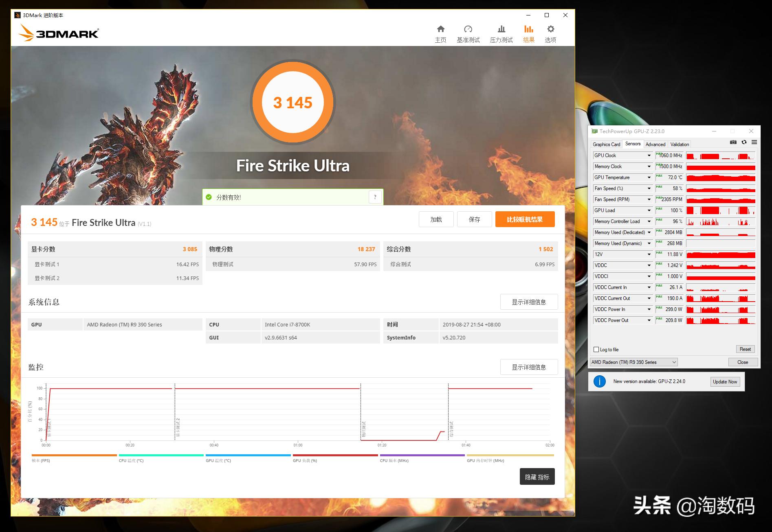Click the help question mark beside 分数有效
Screen dimensions: 772x532
coord(375,197)
